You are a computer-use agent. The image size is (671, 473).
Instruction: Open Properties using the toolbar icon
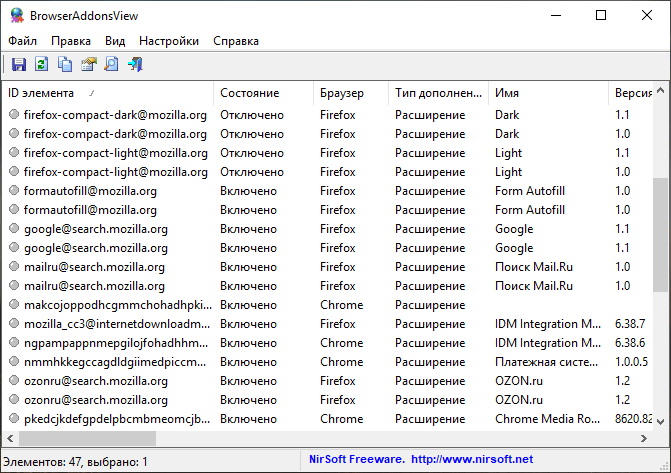click(89, 64)
